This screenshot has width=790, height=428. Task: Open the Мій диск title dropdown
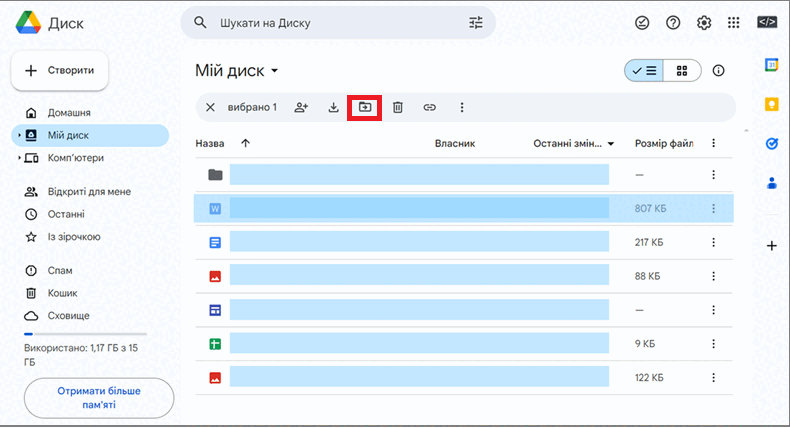tap(275, 71)
